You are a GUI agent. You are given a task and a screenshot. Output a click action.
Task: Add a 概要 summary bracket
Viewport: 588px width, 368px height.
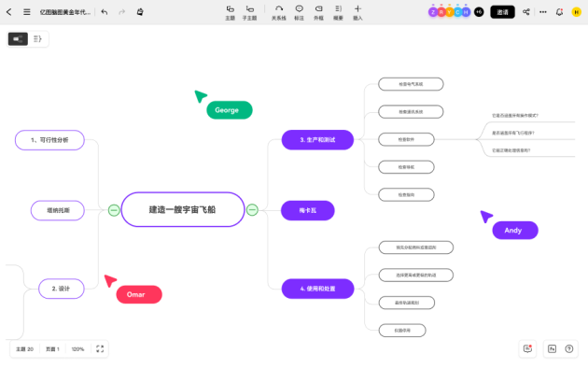[338, 12]
